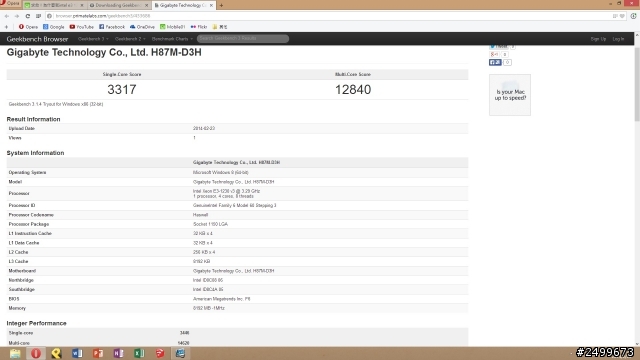
Task: Click the Sign Up link
Action: pyautogui.click(x=598, y=39)
